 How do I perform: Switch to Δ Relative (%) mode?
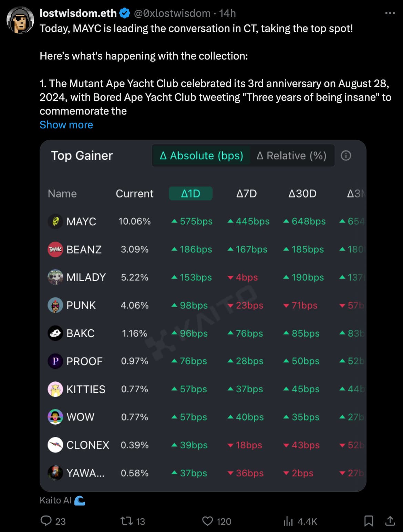[x=291, y=156]
